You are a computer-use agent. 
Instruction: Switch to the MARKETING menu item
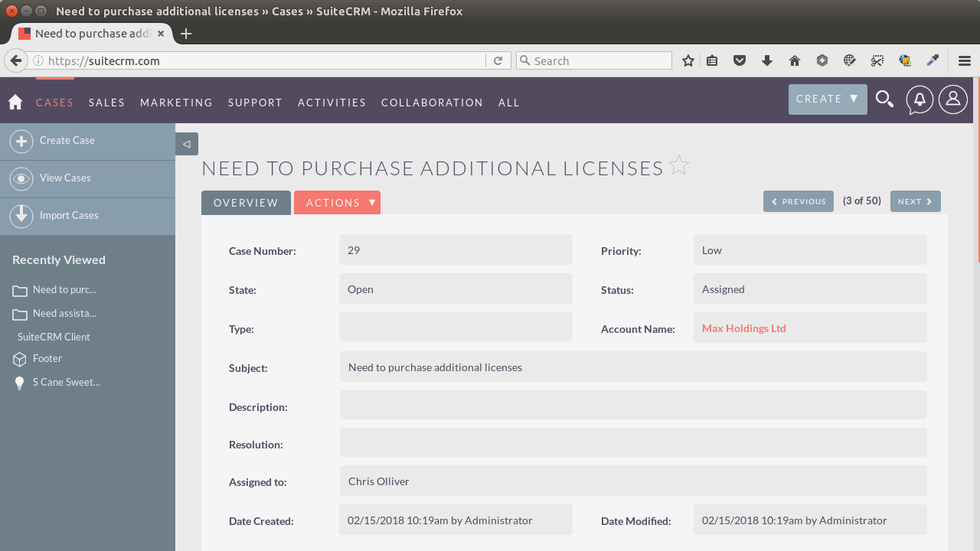click(176, 102)
